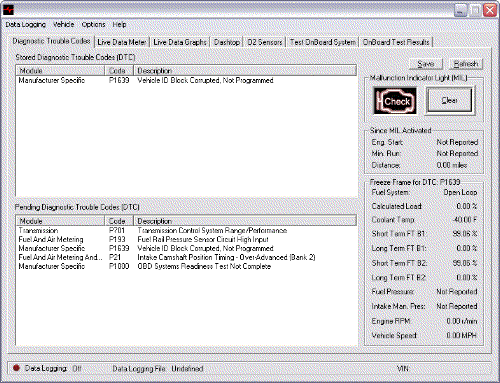
Task: Switch to Test OnBoard System tab
Action: coord(322,42)
